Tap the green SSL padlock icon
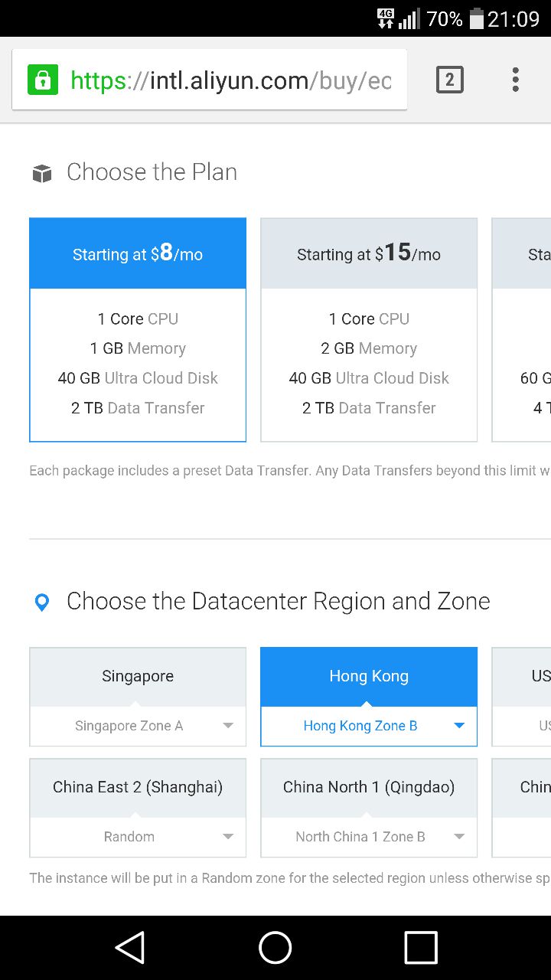This screenshot has width=551, height=980. coord(43,80)
